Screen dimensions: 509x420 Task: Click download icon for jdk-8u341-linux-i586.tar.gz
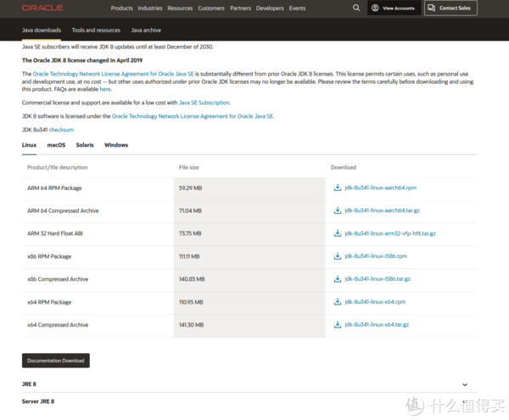[338, 279]
